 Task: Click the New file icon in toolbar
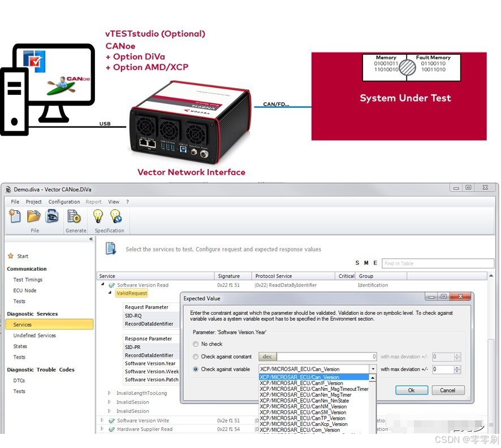[15, 216]
